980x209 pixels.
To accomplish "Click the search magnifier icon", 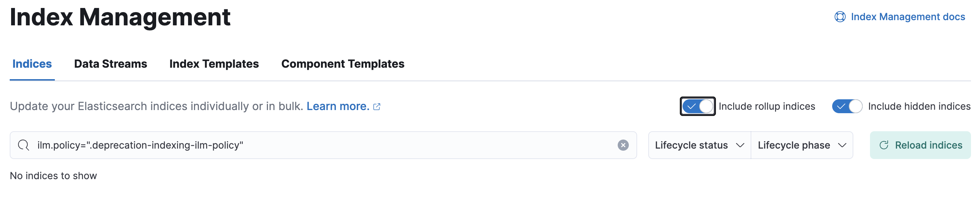I will click(x=24, y=145).
